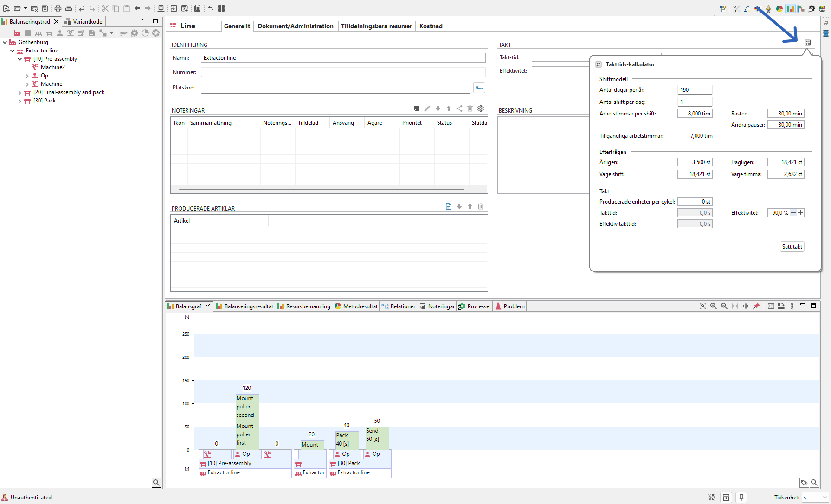Decrease Effektivitet with the minus button

pos(793,213)
